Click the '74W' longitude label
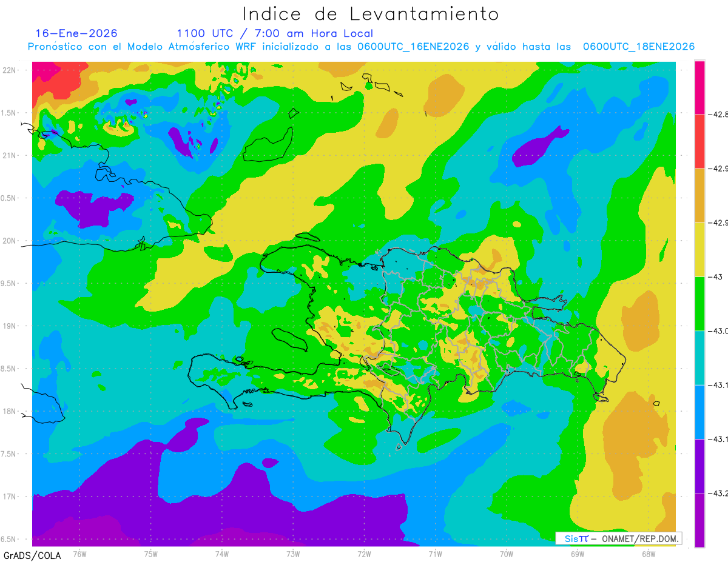The height and width of the screenshot is (562, 728). [222, 554]
